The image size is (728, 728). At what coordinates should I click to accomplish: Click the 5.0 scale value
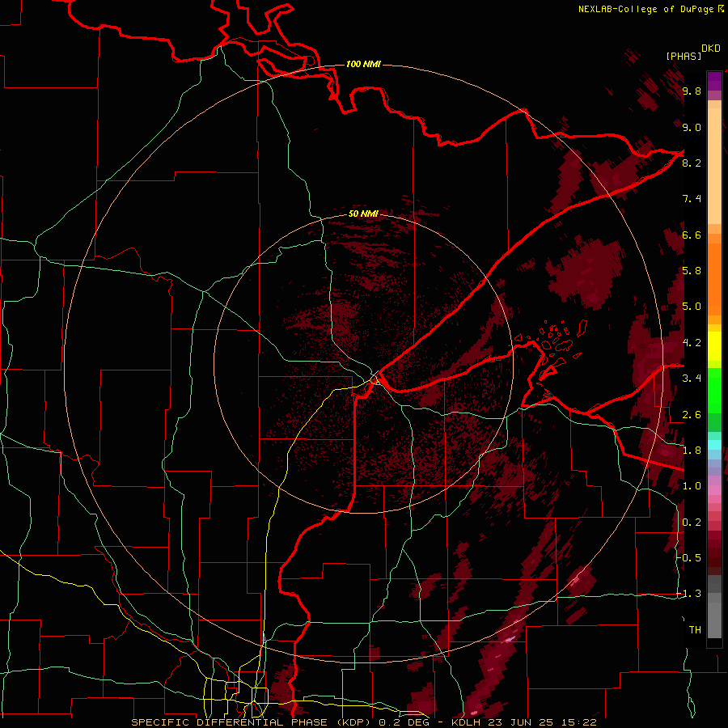click(692, 307)
